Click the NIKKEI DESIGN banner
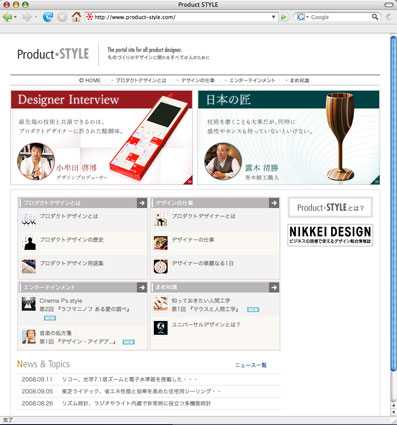This screenshot has width=397, height=425. pyautogui.click(x=330, y=235)
